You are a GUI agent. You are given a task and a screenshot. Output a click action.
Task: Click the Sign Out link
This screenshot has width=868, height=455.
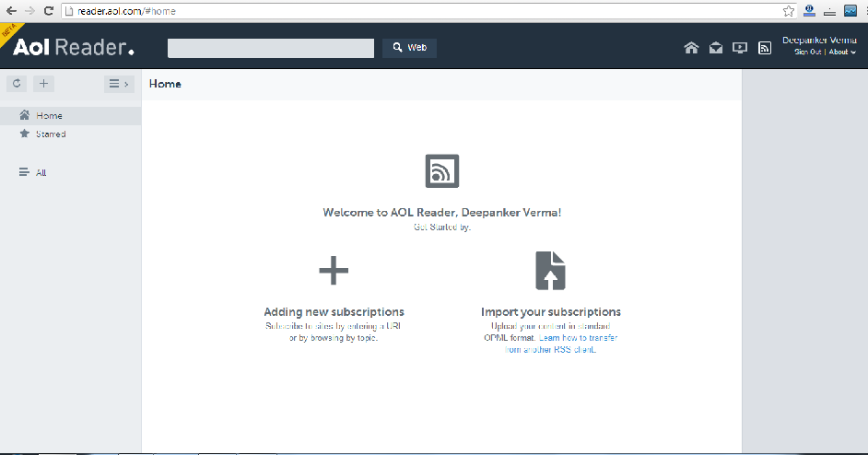pyautogui.click(x=808, y=52)
